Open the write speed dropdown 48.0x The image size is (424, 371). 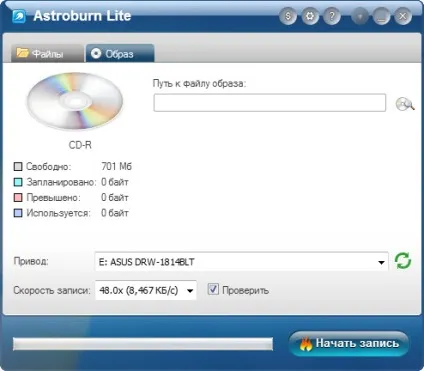[x=146, y=290]
